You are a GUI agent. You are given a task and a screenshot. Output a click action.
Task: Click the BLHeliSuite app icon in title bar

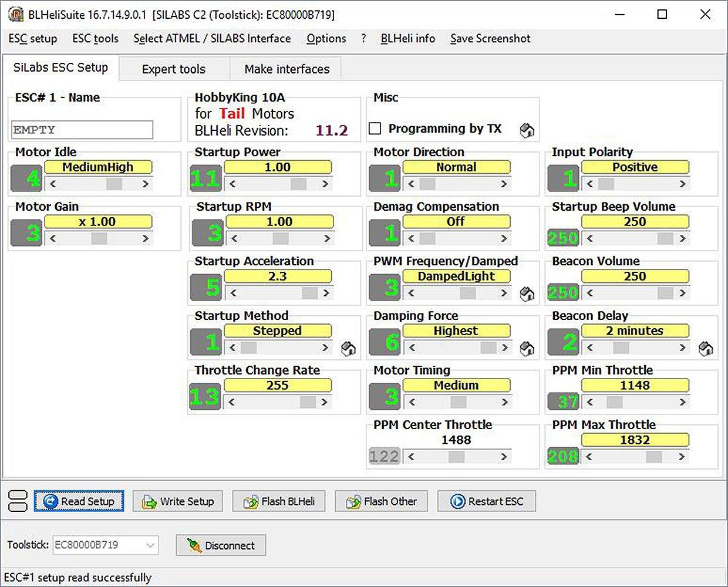(x=15, y=14)
